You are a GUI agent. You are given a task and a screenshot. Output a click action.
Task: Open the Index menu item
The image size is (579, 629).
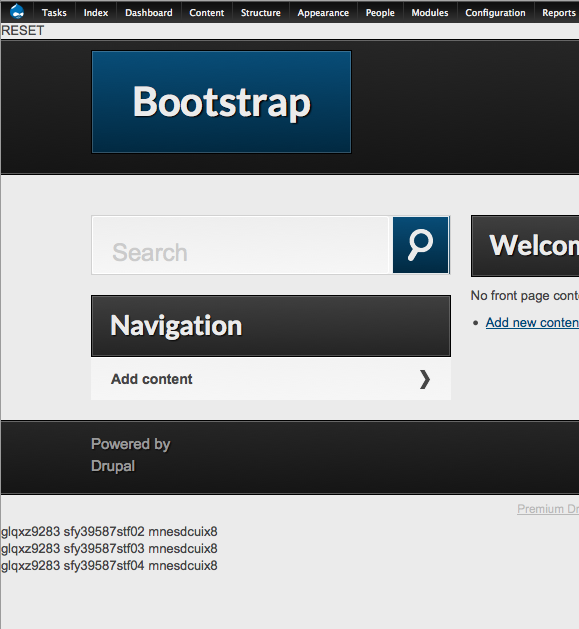[96, 13]
